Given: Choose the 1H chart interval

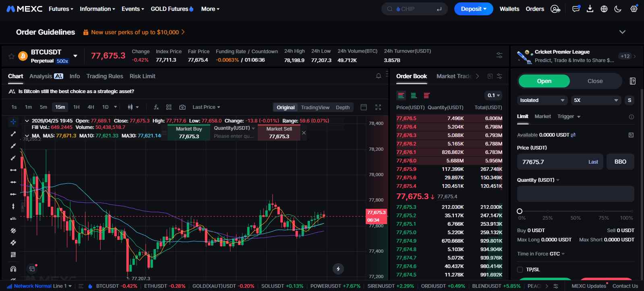Looking at the screenshot, I should 77,107.
